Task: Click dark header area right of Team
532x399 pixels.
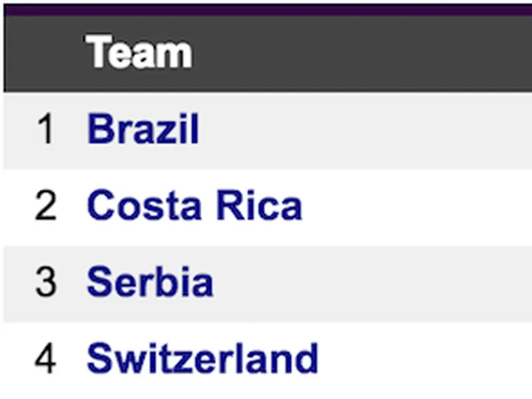Action: 362,54
